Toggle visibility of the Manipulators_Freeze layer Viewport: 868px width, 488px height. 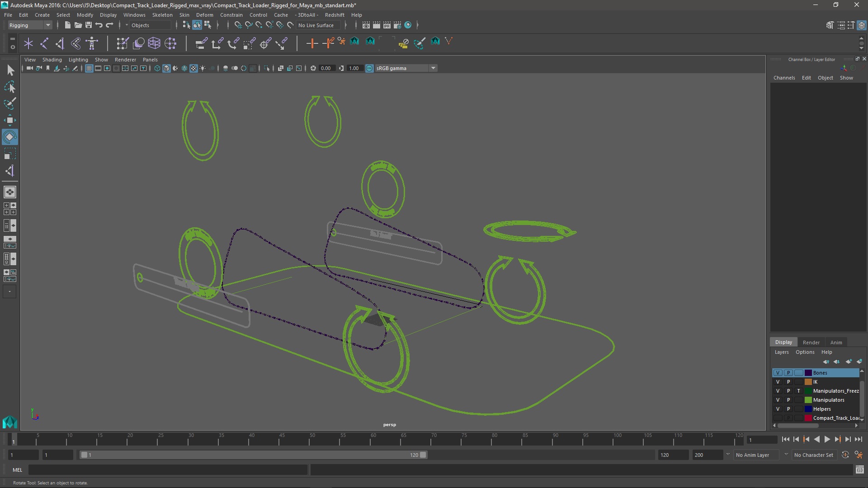click(778, 391)
